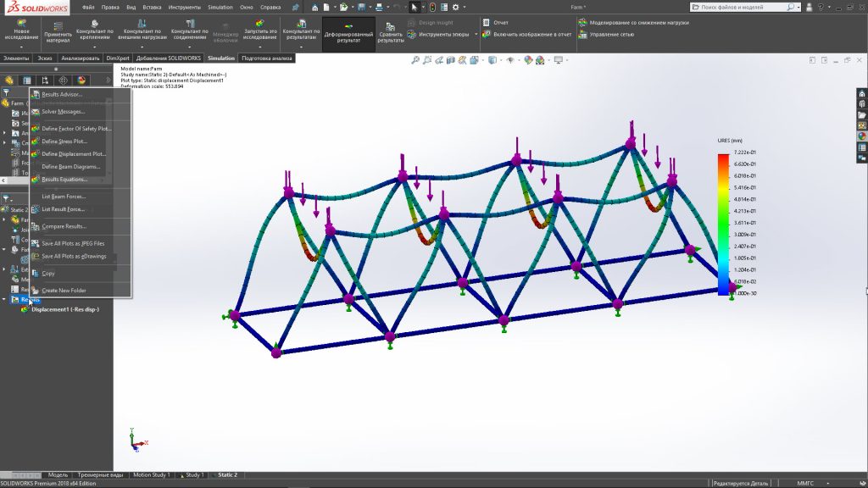The image size is (868, 488).
Task: Click the URES color legend bar
Action: (x=722, y=224)
